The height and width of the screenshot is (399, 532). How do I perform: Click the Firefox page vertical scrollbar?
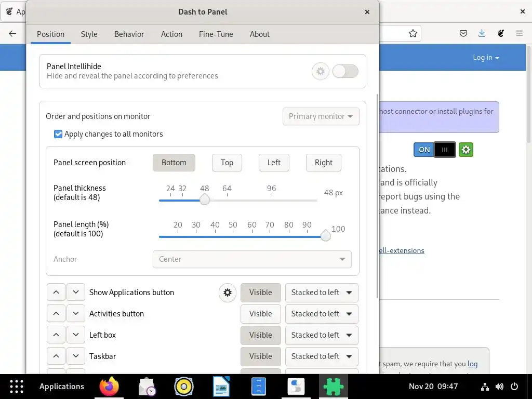(528, 94)
